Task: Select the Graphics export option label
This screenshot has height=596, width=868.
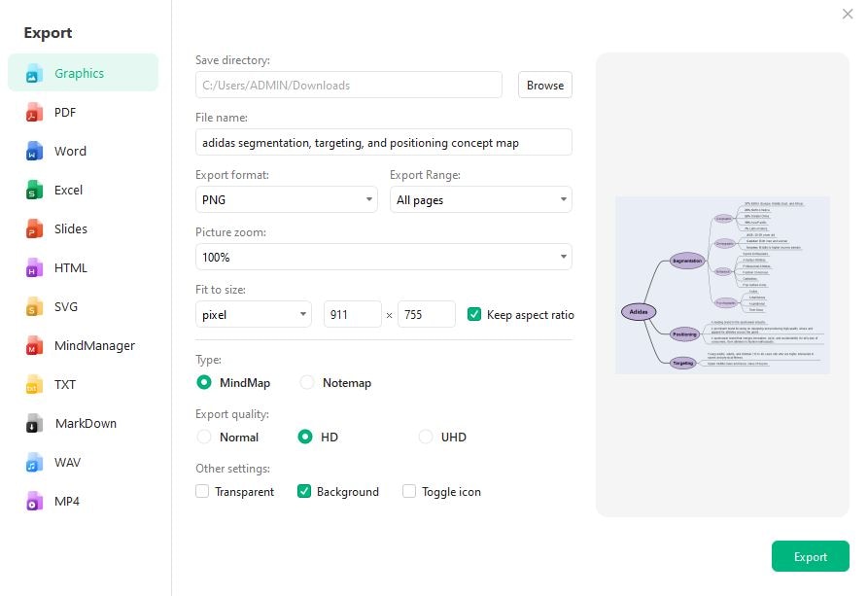Action: (79, 74)
